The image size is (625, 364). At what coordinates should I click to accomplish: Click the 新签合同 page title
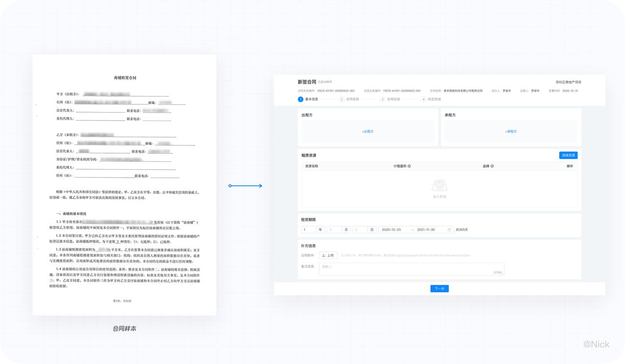point(307,82)
